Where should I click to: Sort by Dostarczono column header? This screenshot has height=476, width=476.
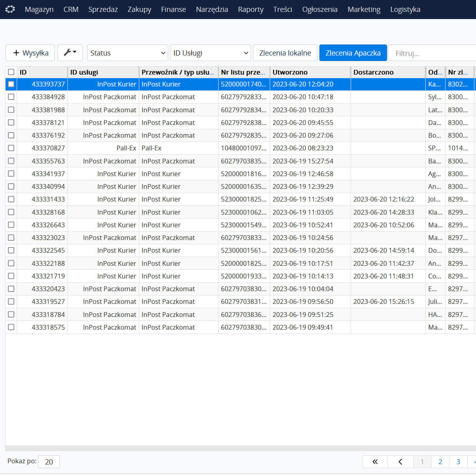click(x=388, y=72)
